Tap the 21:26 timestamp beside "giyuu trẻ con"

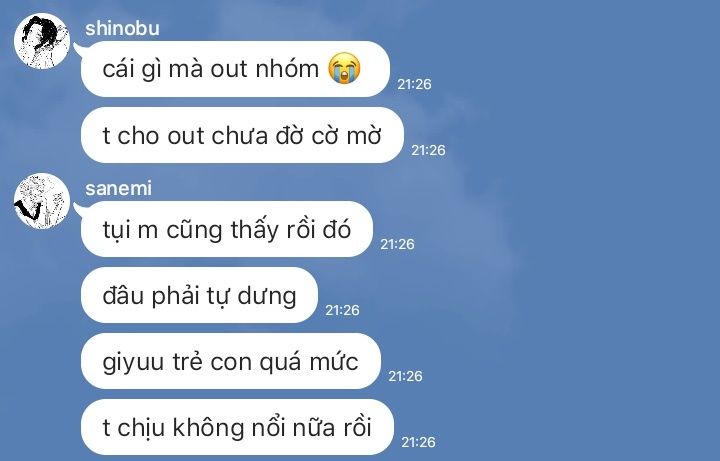405,377
